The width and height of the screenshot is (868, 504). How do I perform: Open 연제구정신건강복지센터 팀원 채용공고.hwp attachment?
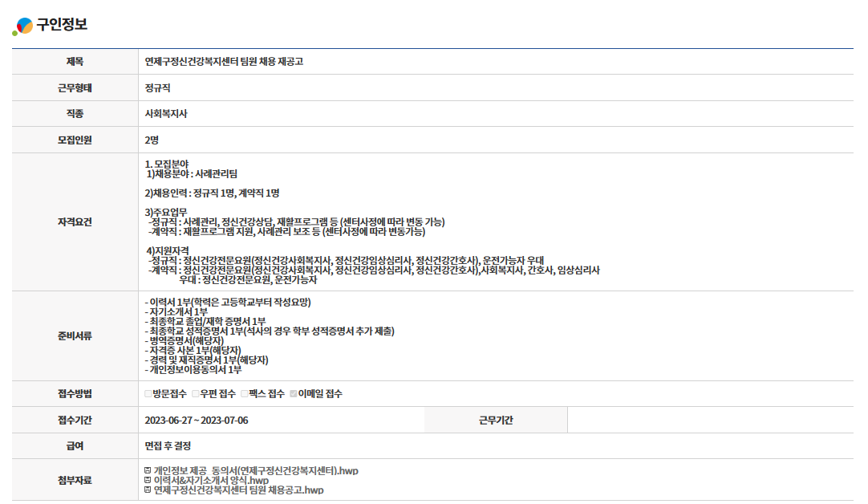click(x=238, y=490)
